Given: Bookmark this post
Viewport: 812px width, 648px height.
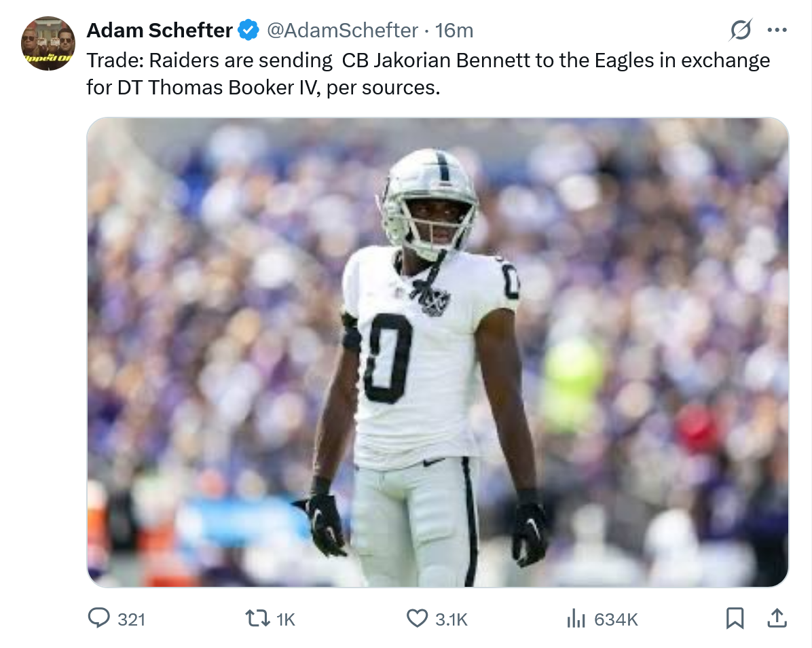Looking at the screenshot, I should (x=735, y=618).
